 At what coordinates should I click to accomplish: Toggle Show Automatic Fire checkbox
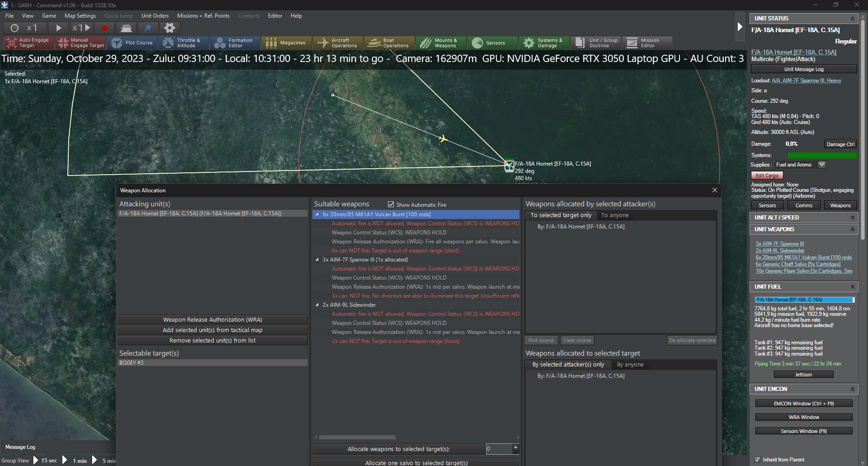[x=391, y=204]
